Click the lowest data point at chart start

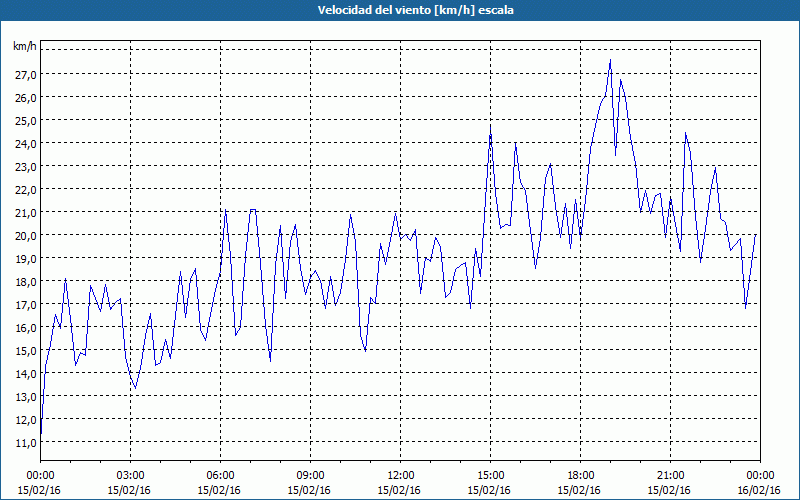click(41, 433)
